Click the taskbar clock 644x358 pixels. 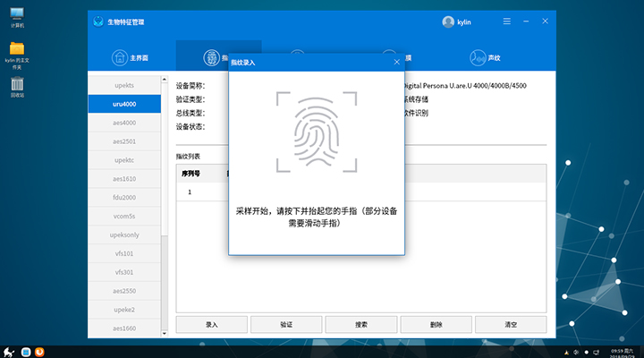coord(622,353)
